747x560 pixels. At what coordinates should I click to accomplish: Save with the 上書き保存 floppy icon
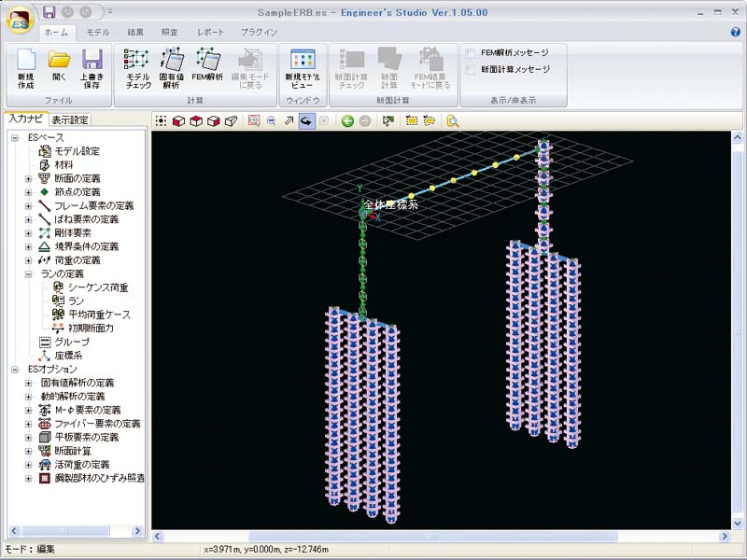(92, 66)
